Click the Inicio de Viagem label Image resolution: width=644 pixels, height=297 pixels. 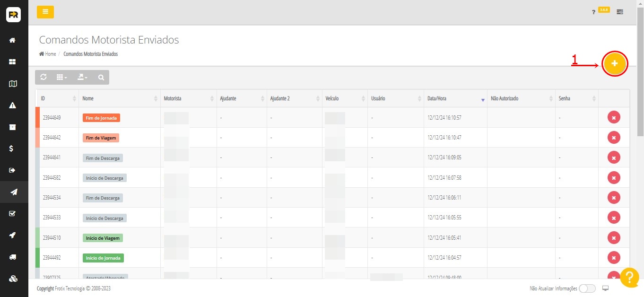103,238
